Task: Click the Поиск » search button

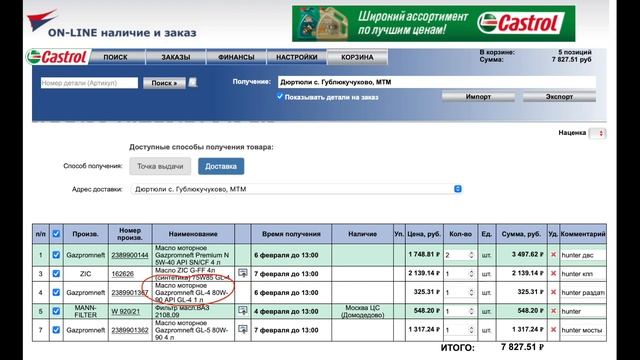Action: (x=164, y=83)
